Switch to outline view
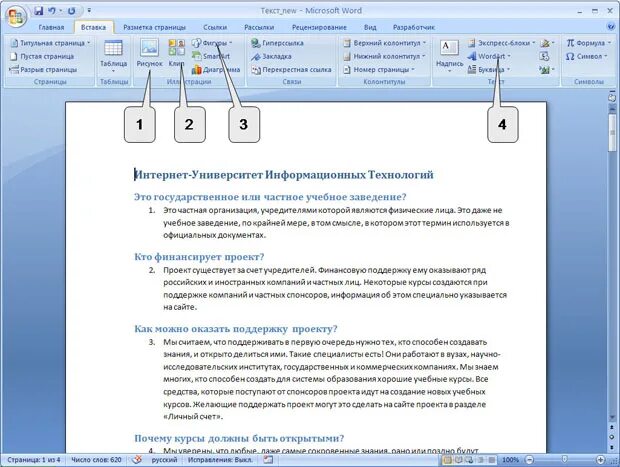 click(x=481, y=460)
